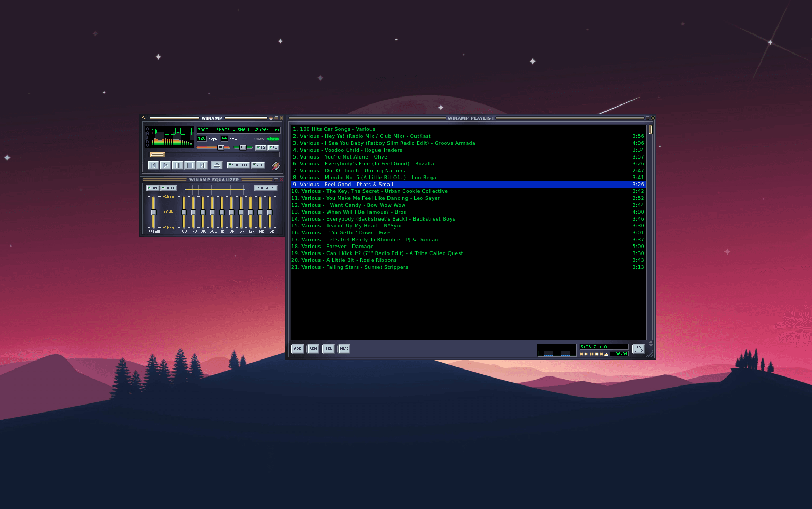This screenshot has width=812, height=509.
Task: Stop playback in the main Winamp window
Action: point(190,165)
